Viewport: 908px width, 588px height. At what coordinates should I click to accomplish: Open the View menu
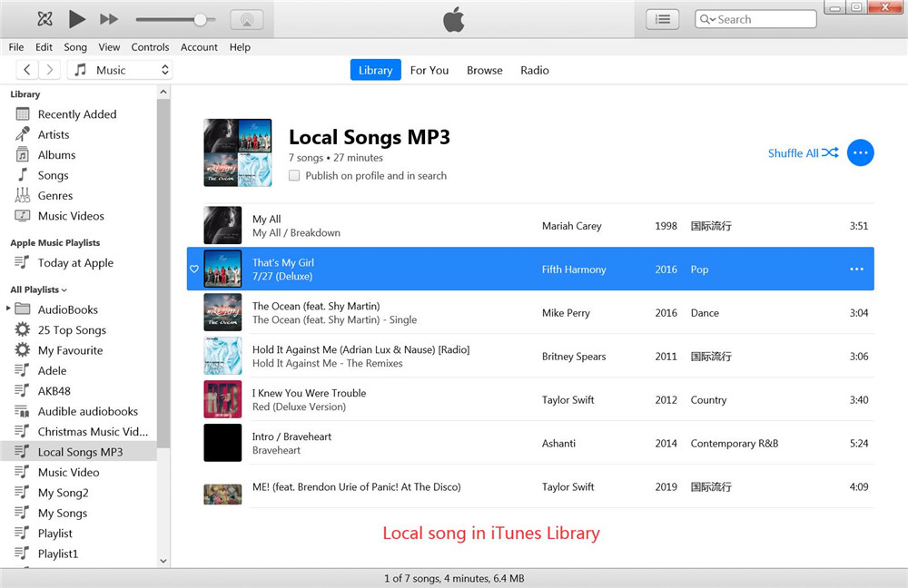pyautogui.click(x=109, y=47)
